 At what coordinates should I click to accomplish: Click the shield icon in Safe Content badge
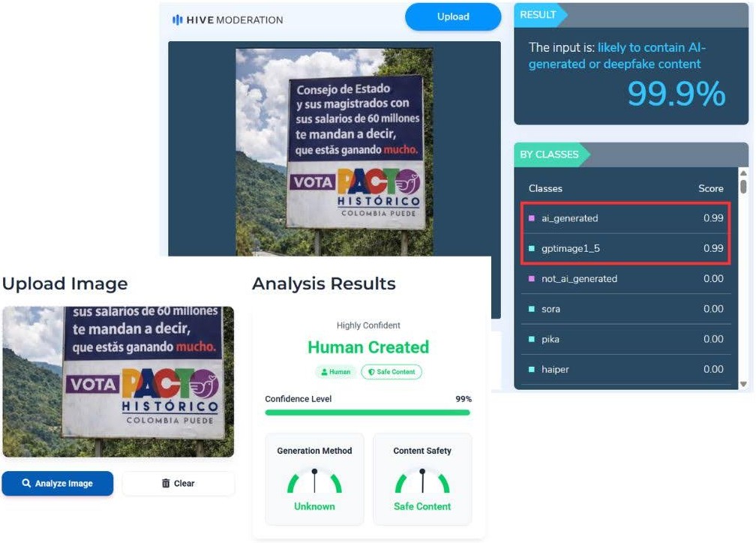(x=371, y=372)
